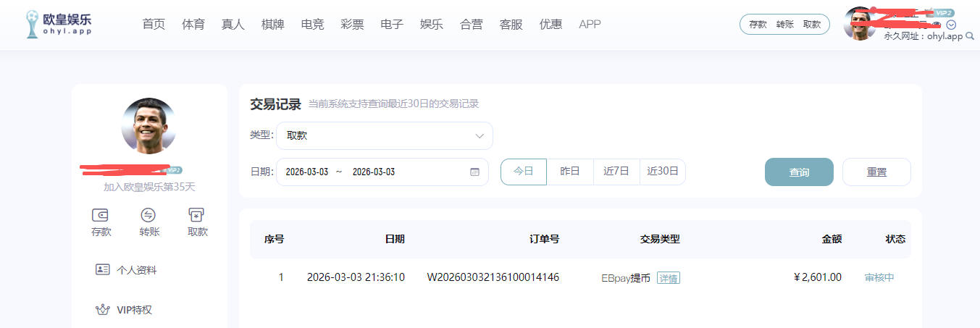Screen dimensions: 980x328
Task: Click the 转账 transfer icon in sidebar
Action: pyautogui.click(x=148, y=215)
